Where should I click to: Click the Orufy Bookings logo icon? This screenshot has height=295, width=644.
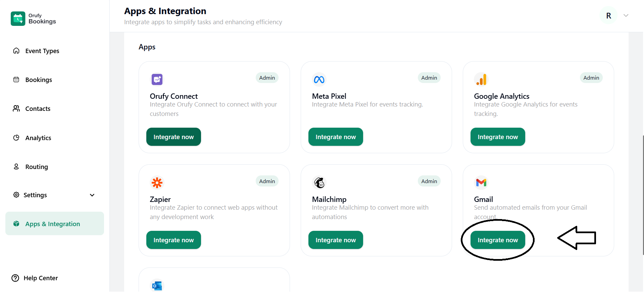click(x=18, y=19)
